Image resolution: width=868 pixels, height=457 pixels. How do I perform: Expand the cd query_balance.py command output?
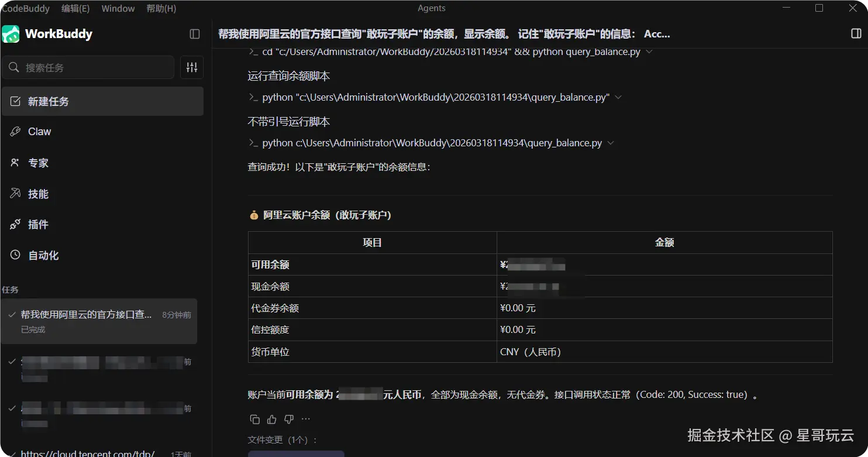(x=649, y=51)
